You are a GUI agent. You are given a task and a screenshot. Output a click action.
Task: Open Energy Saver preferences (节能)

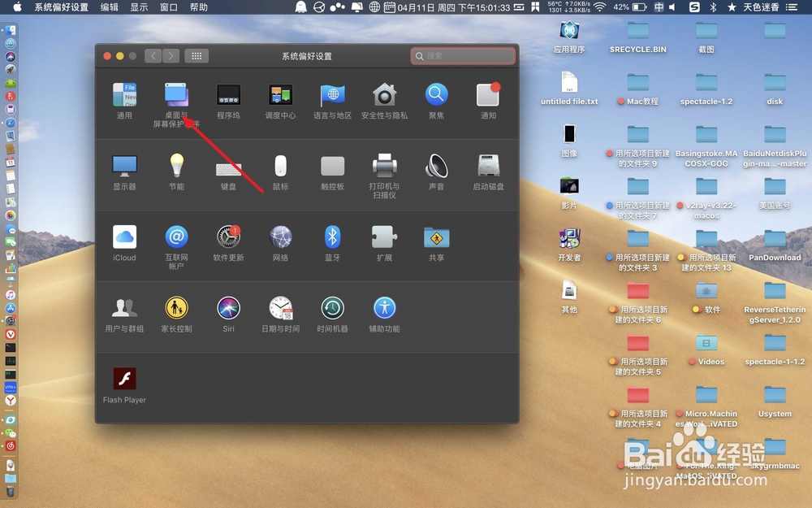[176, 165]
